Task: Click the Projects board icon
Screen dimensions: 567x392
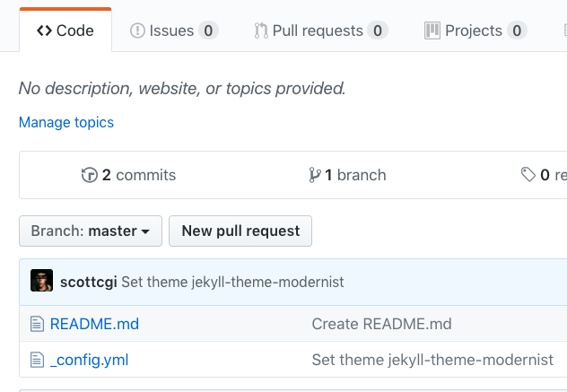Action: tap(432, 30)
